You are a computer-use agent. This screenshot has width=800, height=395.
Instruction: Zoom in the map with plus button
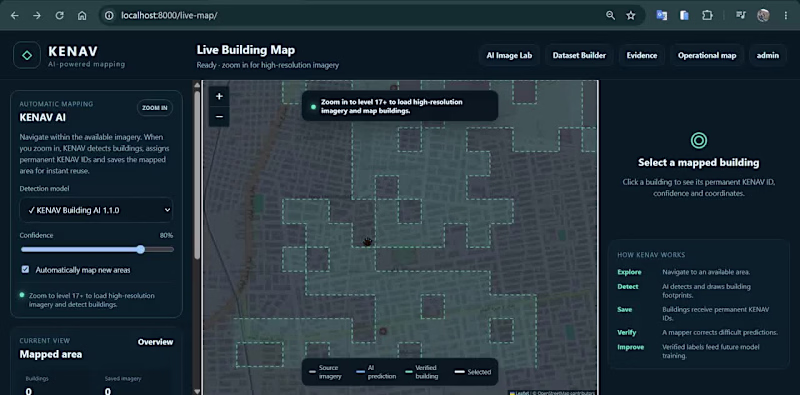click(219, 96)
